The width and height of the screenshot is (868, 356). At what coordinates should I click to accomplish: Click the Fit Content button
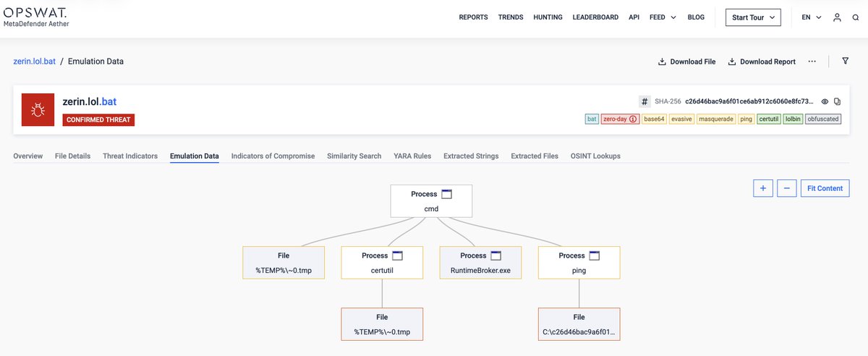(x=825, y=188)
